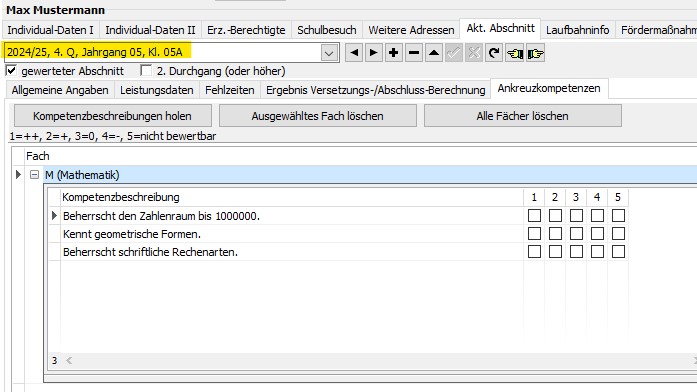Check rating 1 for Kennt geometrische Formen
Screen dimensions: 697x392
534,234
